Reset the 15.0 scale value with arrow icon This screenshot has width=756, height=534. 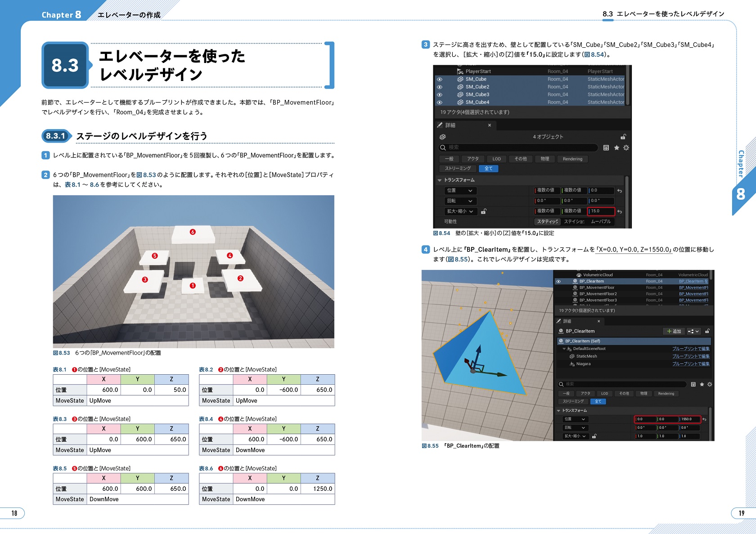click(x=620, y=211)
